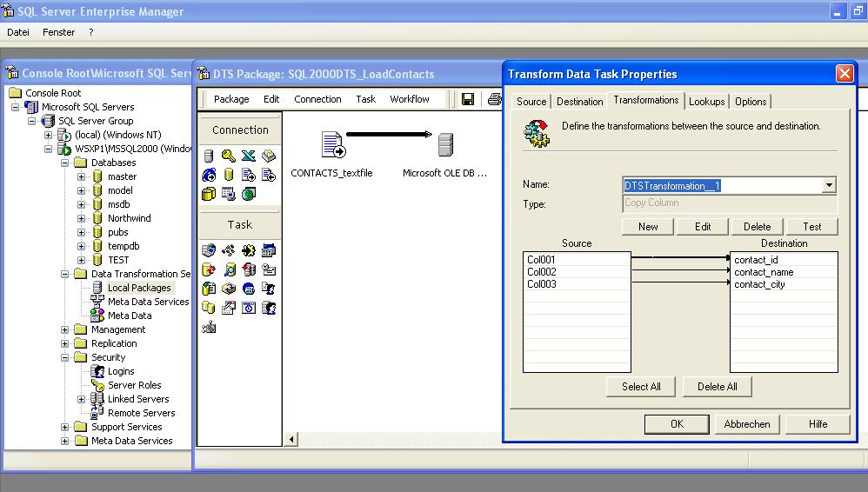Click the print icon in DTS toolbar

(494, 99)
